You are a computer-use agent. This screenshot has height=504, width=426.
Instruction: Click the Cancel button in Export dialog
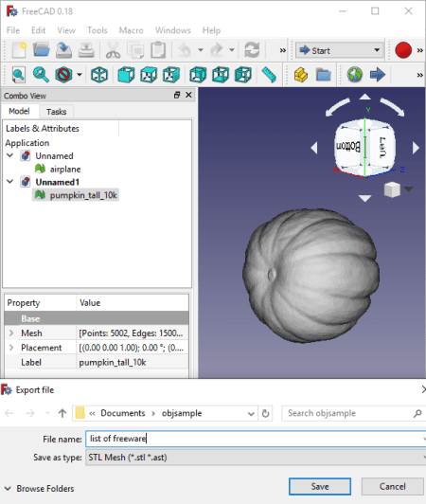[x=392, y=486]
